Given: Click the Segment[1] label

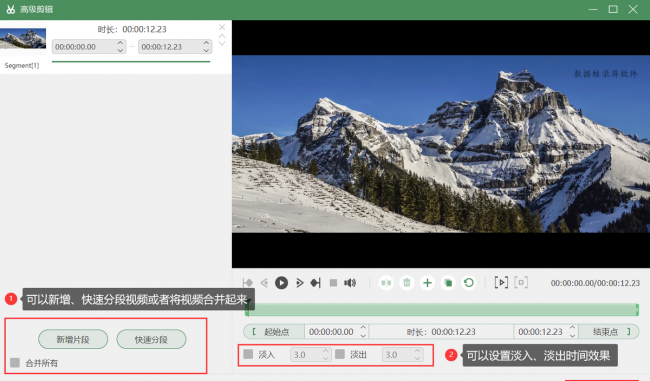Looking at the screenshot, I should [x=22, y=66].
